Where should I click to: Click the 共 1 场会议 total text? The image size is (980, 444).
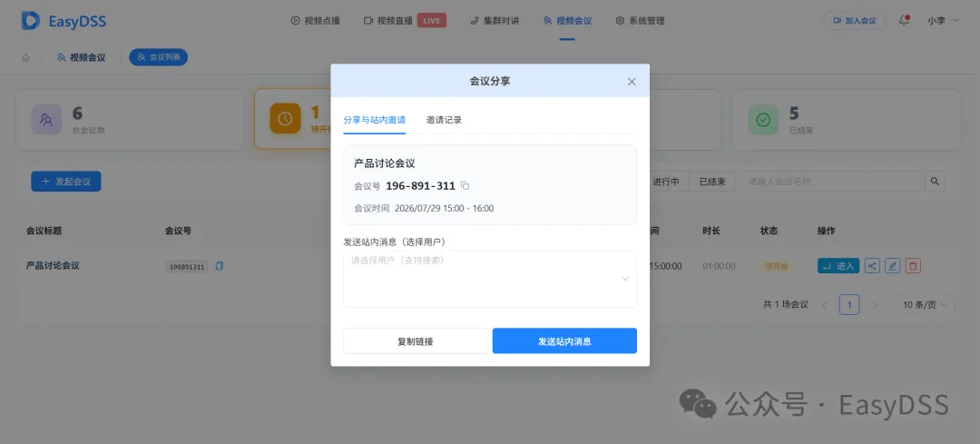point(786,304)
